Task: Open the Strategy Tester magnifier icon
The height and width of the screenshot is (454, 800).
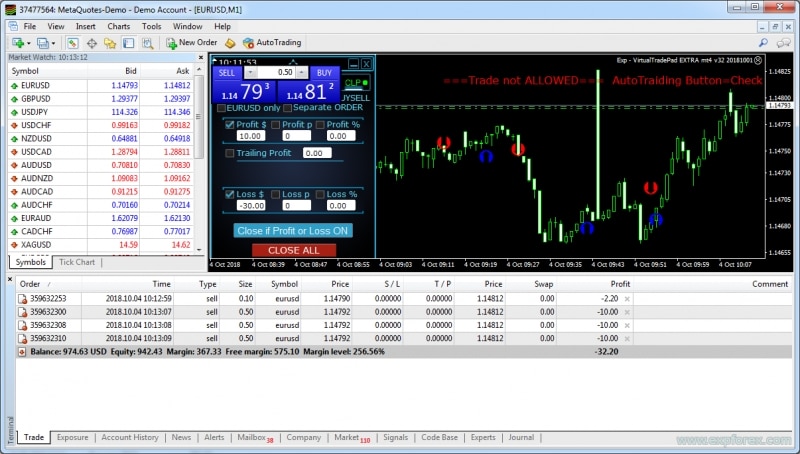Action: [146, 43]
